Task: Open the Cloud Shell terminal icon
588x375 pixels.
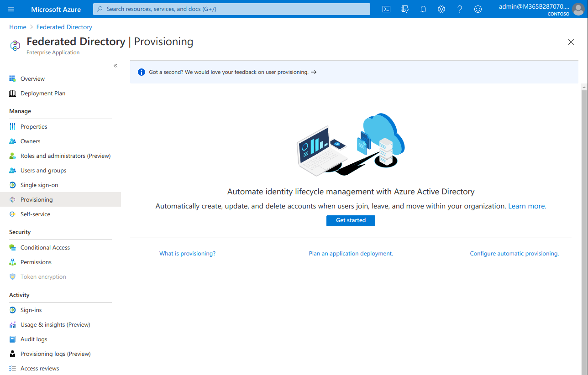Action: point(386,9)
